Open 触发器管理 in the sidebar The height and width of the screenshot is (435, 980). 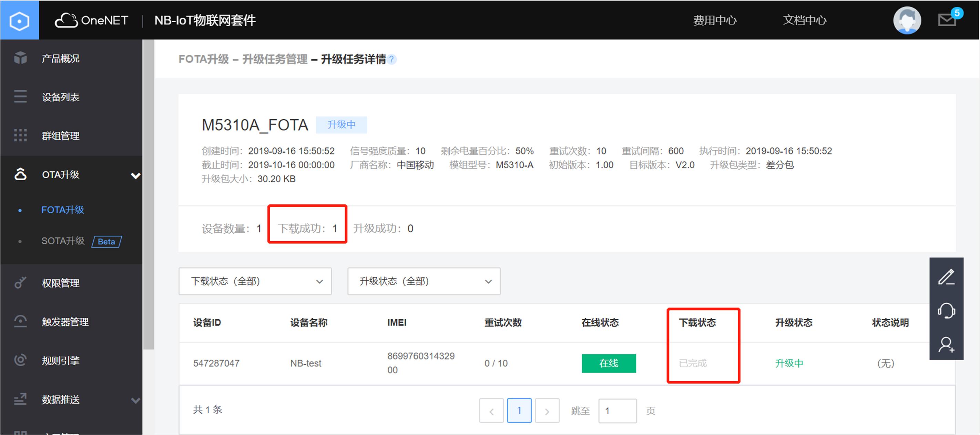pos(65,322)
